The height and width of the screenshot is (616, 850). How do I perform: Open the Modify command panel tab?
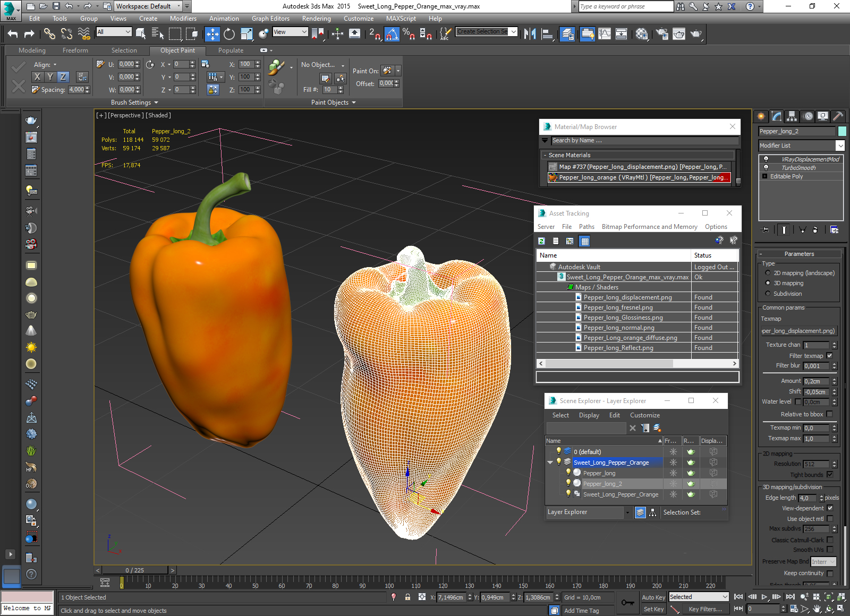pos(777,116)
